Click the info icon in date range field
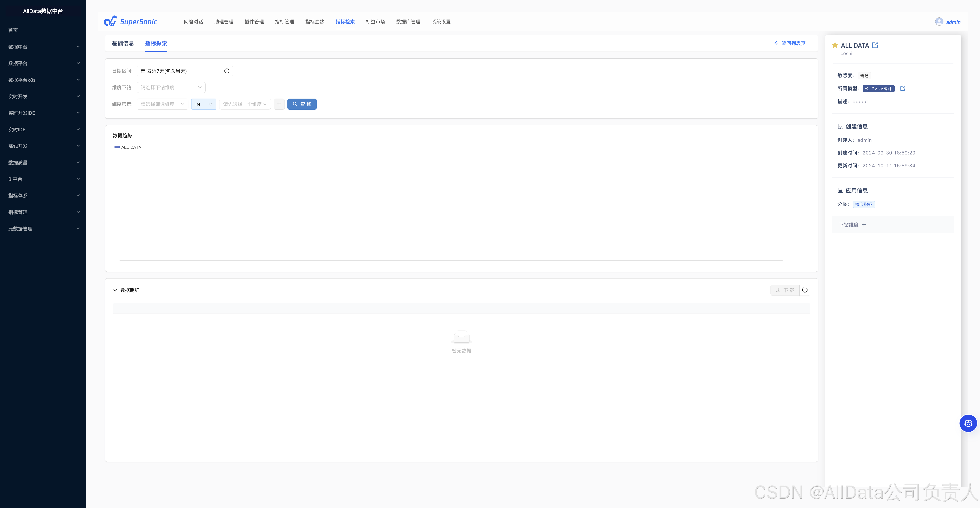This screenshot has width=980, height=508. click(x=227, y=71)
